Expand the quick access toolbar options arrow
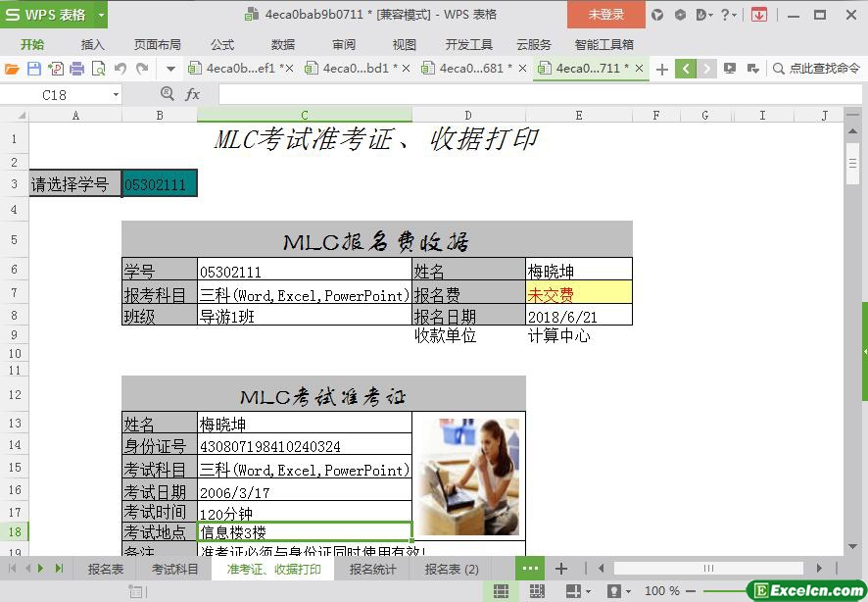 point(170,69)
